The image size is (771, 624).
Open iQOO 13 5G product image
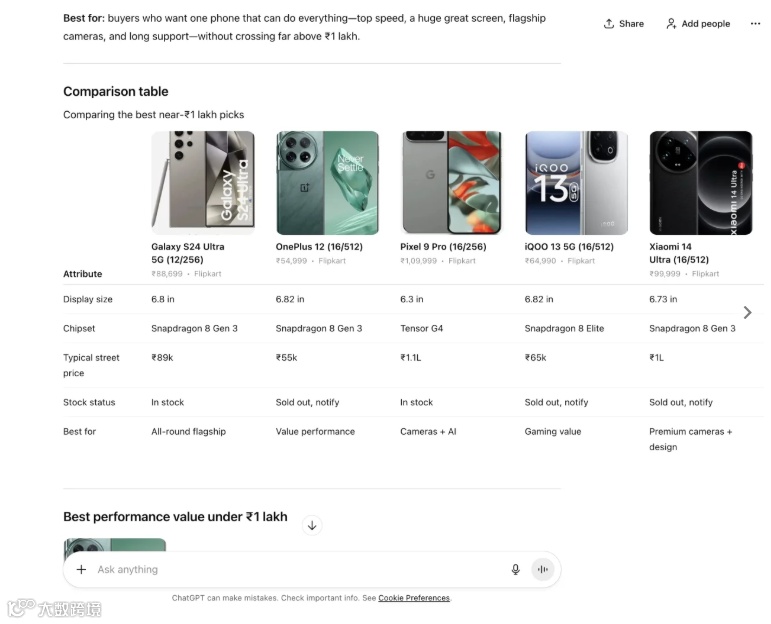point(576,183)
